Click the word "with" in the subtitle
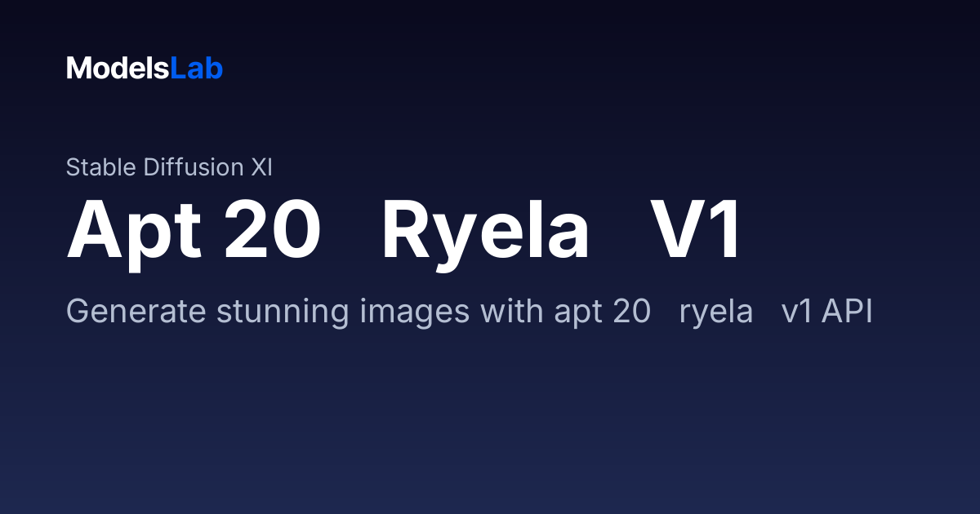The width and height of the screenshot is (980, 514). 501,312
